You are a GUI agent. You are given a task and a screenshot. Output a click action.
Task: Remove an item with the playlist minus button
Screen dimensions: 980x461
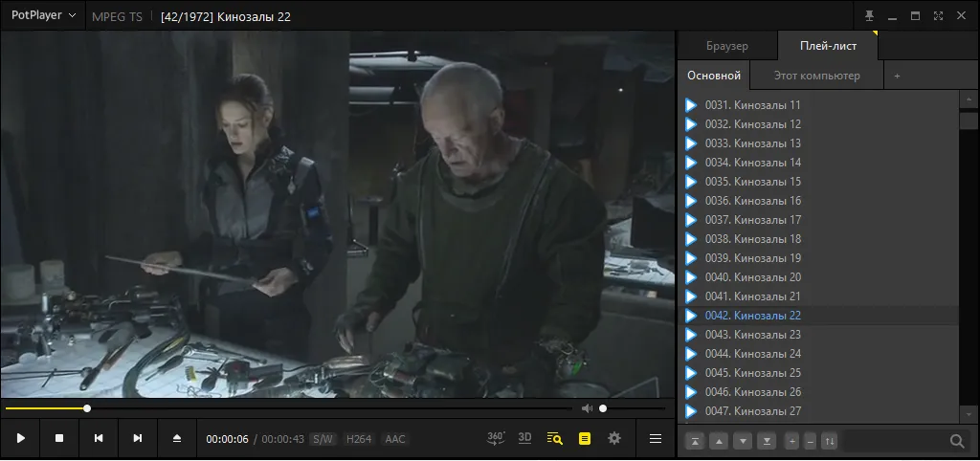point(811,441)
